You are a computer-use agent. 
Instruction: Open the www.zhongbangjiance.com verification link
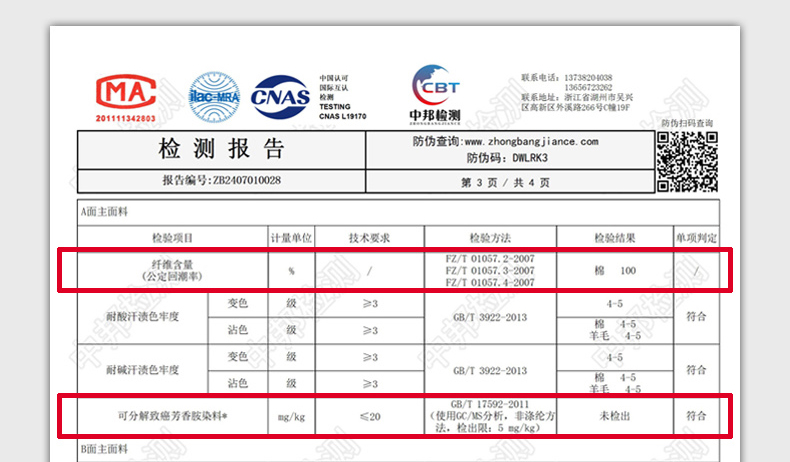pos(531,142)
